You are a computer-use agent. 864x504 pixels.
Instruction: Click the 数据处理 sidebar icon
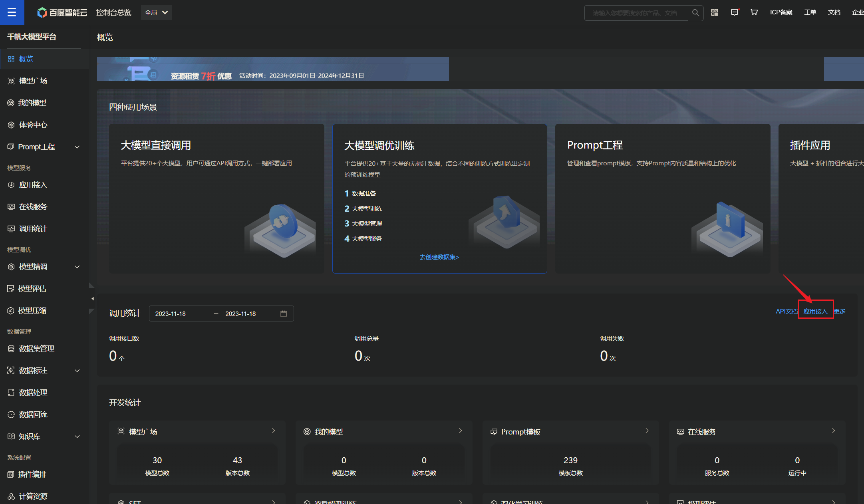tap(11, 393)
